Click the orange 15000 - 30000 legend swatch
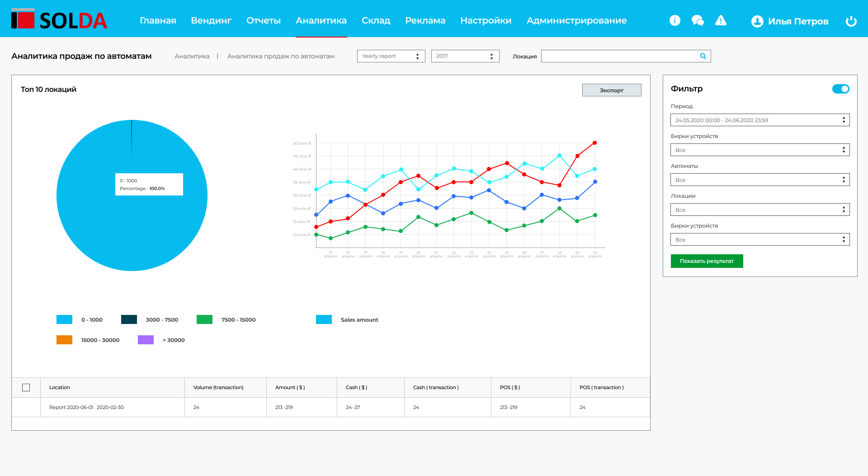The width and height of the screenshot is (868, 476). pos(64,340)
